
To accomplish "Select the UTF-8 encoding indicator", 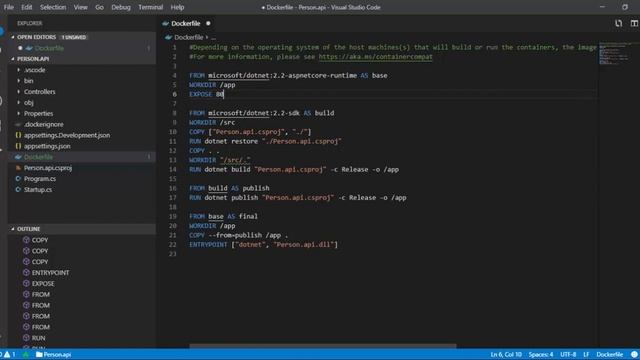I will point(568,354).
